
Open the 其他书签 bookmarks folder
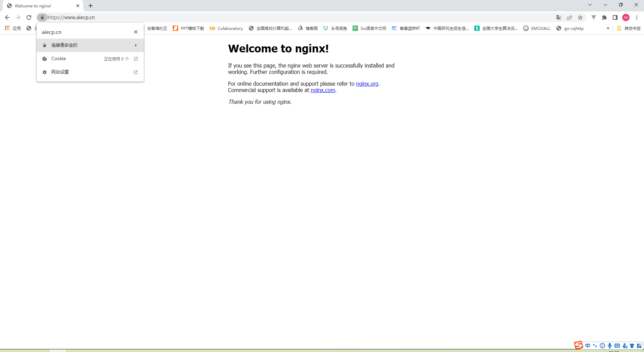pos(629,29)
